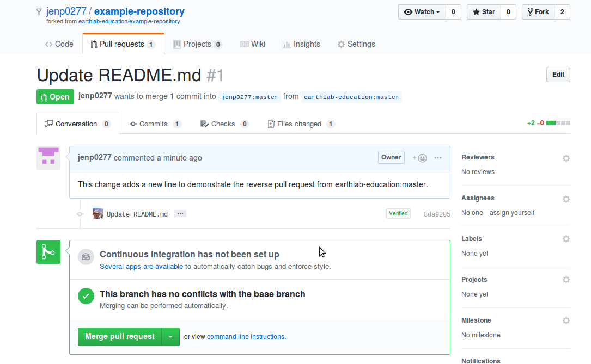Click the Labels sidebar heading
This screenshot has width=591, height=364.
(472, 239)
